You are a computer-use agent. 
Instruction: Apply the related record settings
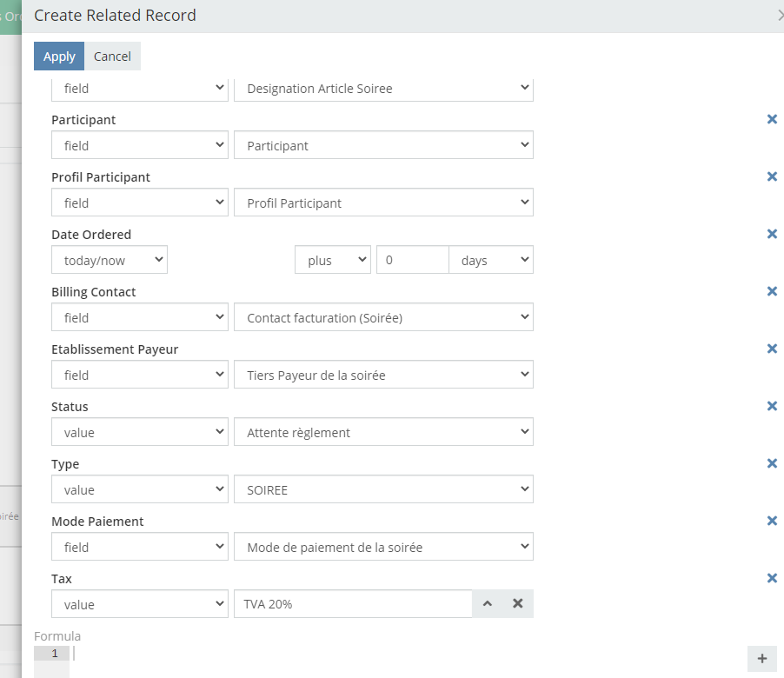59,56
